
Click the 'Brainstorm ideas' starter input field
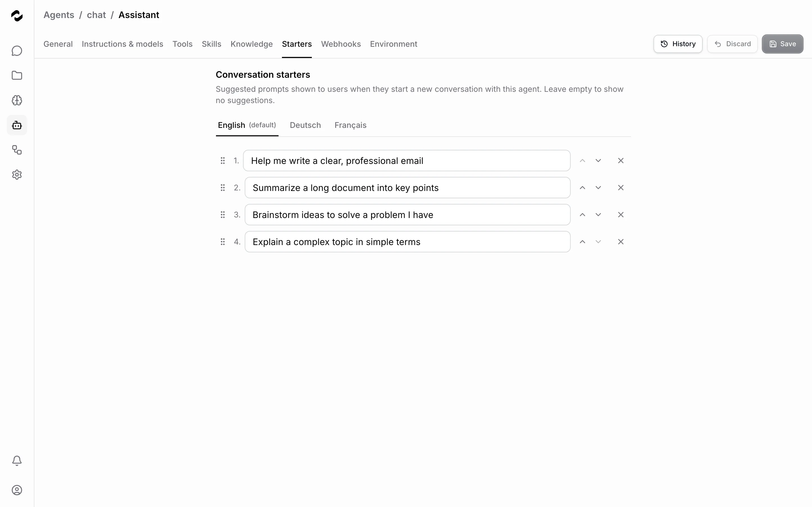407,215
